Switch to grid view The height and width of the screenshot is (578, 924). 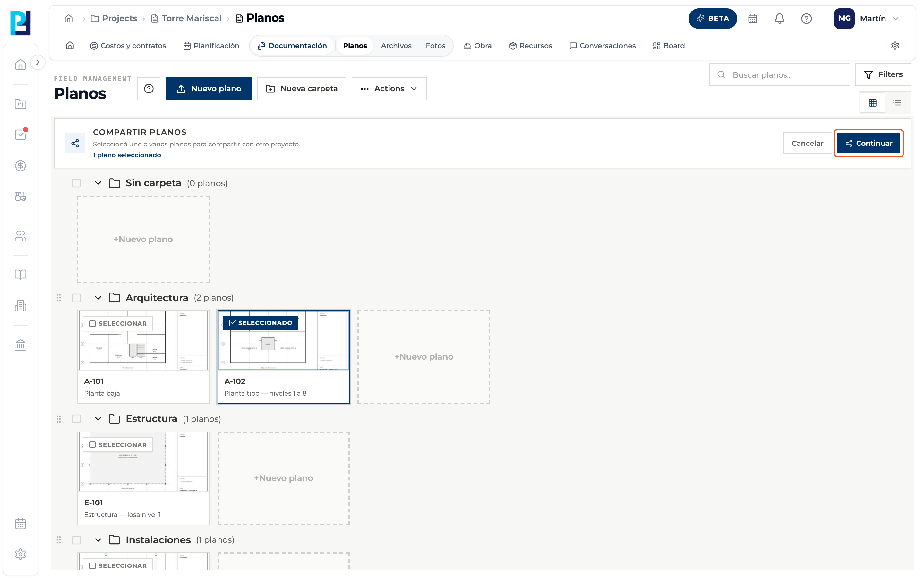(x=872, y=103)
